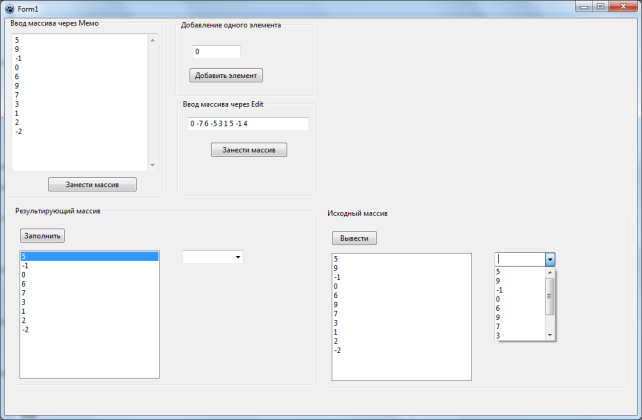Click the 'Добавить элемент' button
This screenshot has height=420, width=642.
[x=226, y=75]
